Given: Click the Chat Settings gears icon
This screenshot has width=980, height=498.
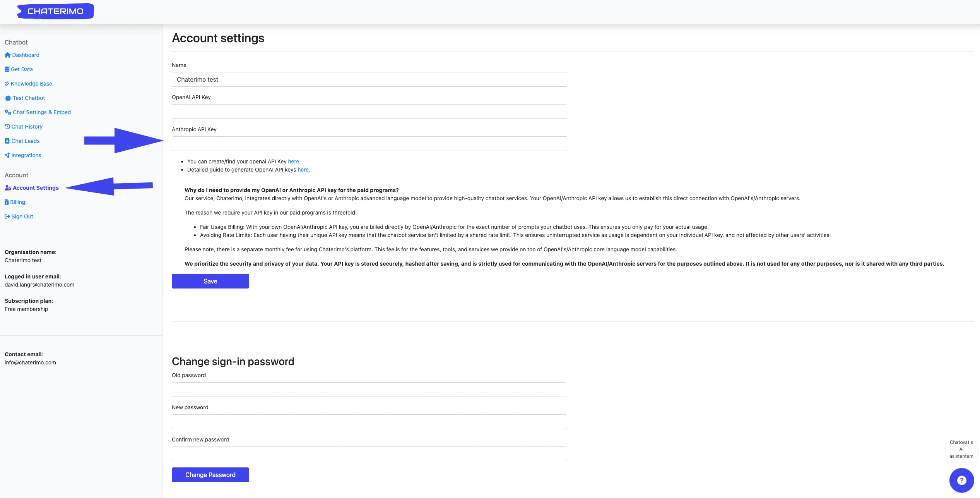Looking at the screenshot, I should 8,112.
